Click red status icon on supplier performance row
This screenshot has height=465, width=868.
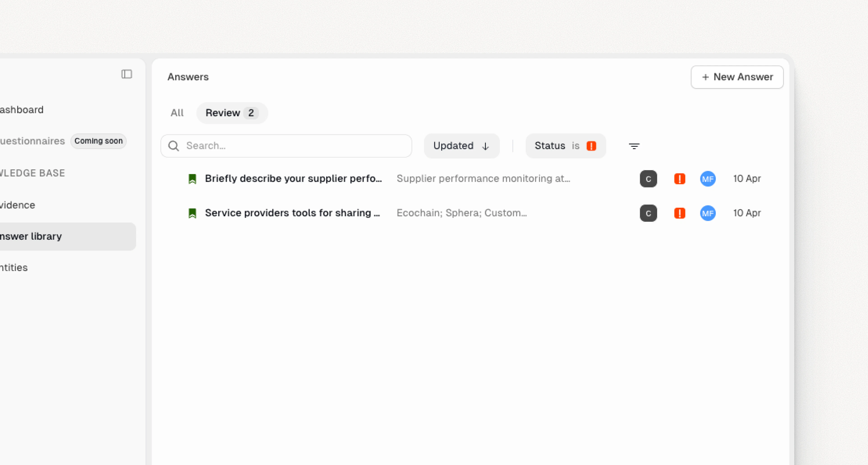[x=679, y=179]
